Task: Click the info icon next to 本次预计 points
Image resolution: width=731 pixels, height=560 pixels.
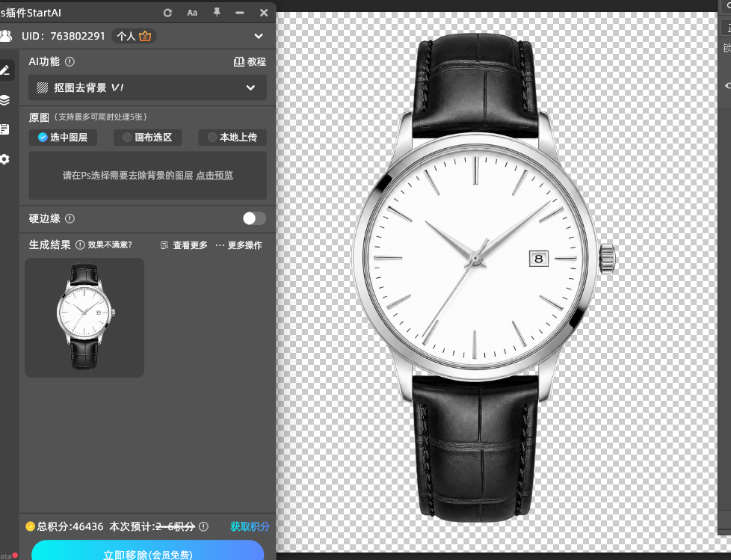Action: [x=204, y=526]
